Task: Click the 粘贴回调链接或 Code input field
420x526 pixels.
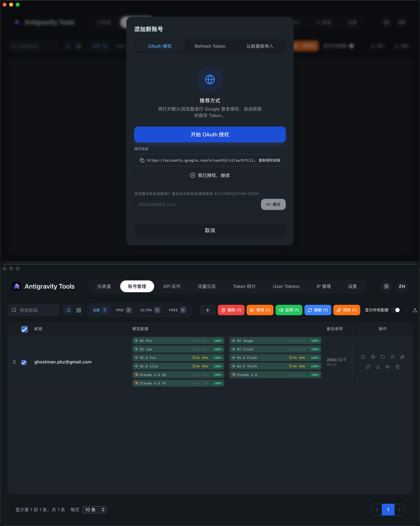Action: click(196, 204)
